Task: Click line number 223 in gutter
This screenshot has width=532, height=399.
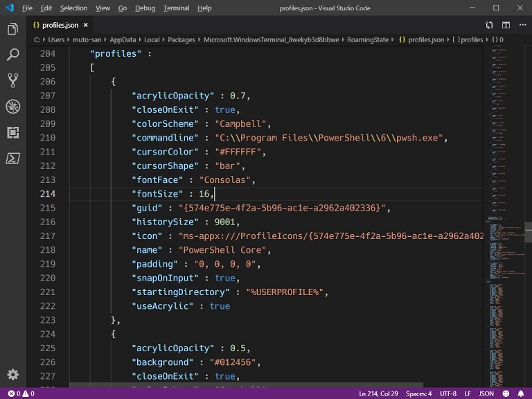Action: [x=48, y=320]
